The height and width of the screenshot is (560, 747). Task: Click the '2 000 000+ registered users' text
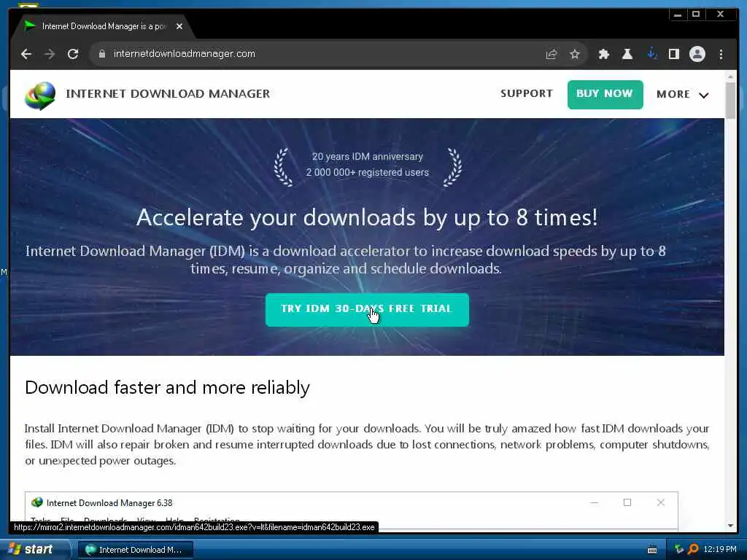click(x=368, y=172)
